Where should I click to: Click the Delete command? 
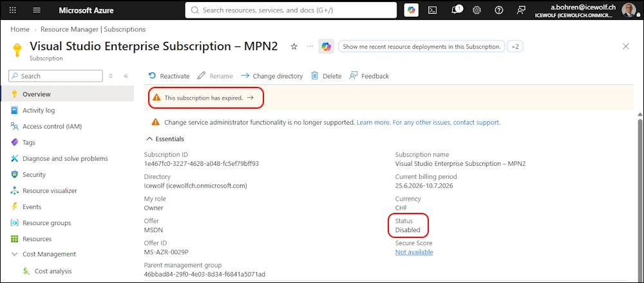[x=326, y=76]
